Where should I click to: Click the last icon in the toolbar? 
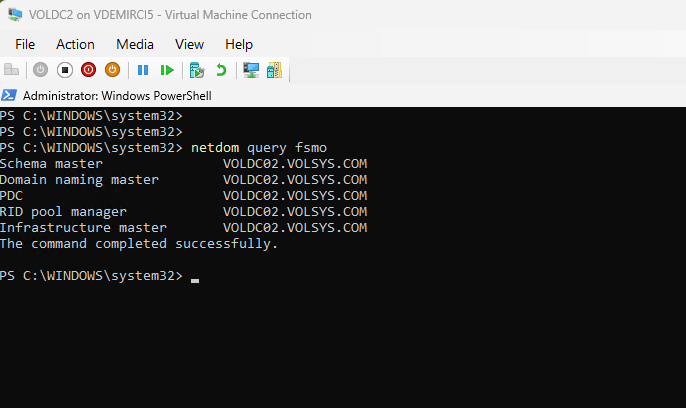point(274,70)
